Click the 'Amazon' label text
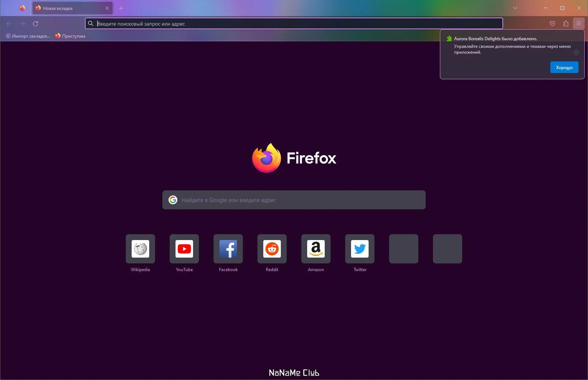Screen dimensions: 588x380 [316, 270]
